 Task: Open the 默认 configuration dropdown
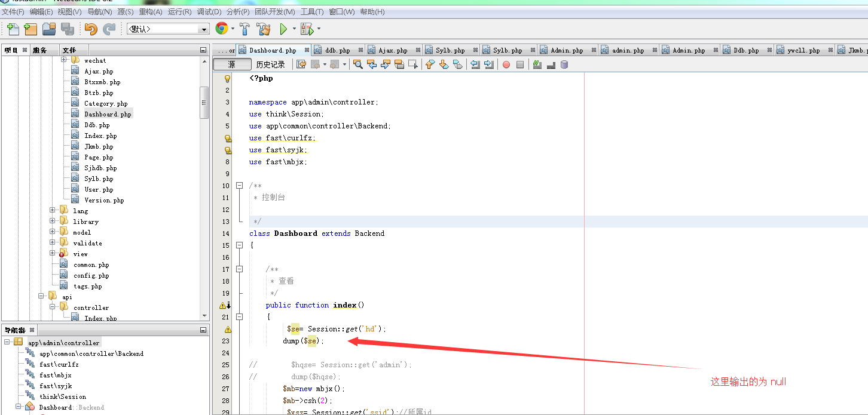click(x=204, y=29)
